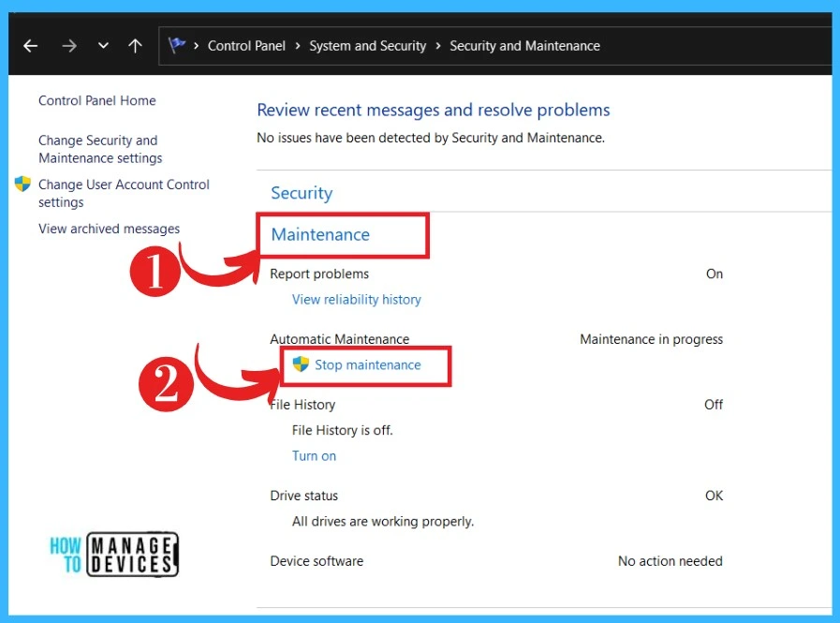Screen dimensions: 840x623
Task: Collapse the Maintenance section header
Action: (x=320, y=235)
